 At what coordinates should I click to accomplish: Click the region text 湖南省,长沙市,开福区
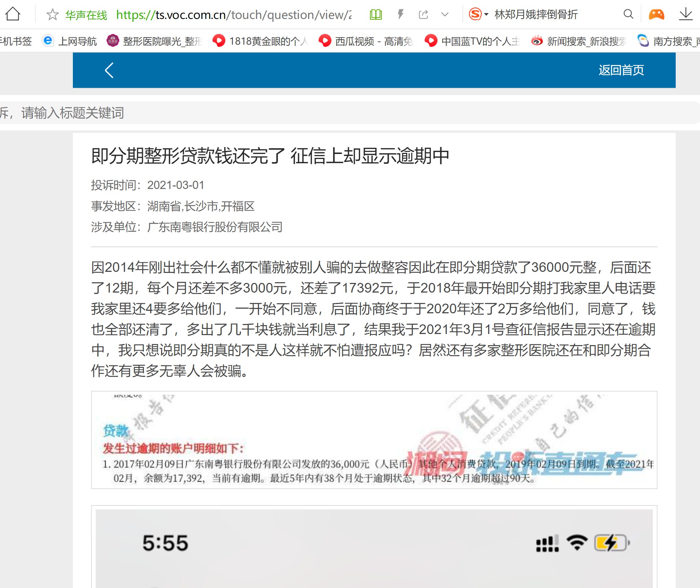pos(201,206)
